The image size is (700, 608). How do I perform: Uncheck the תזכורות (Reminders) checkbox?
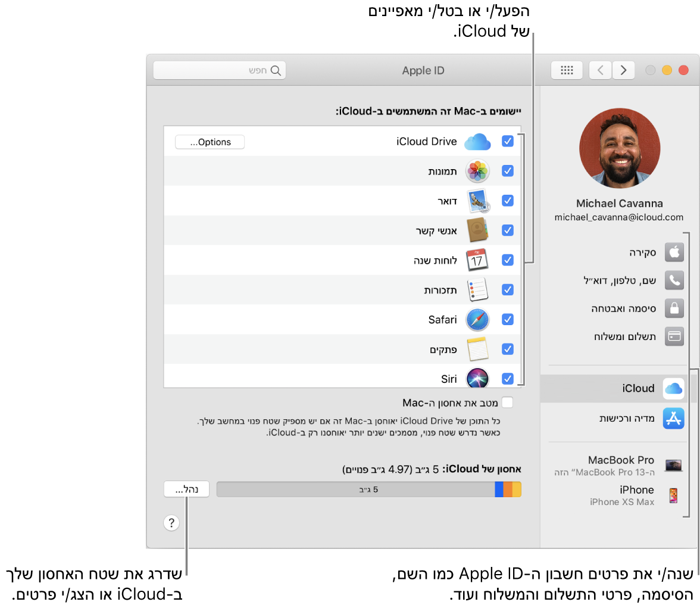pyautogui.click(x=508, y=289)
